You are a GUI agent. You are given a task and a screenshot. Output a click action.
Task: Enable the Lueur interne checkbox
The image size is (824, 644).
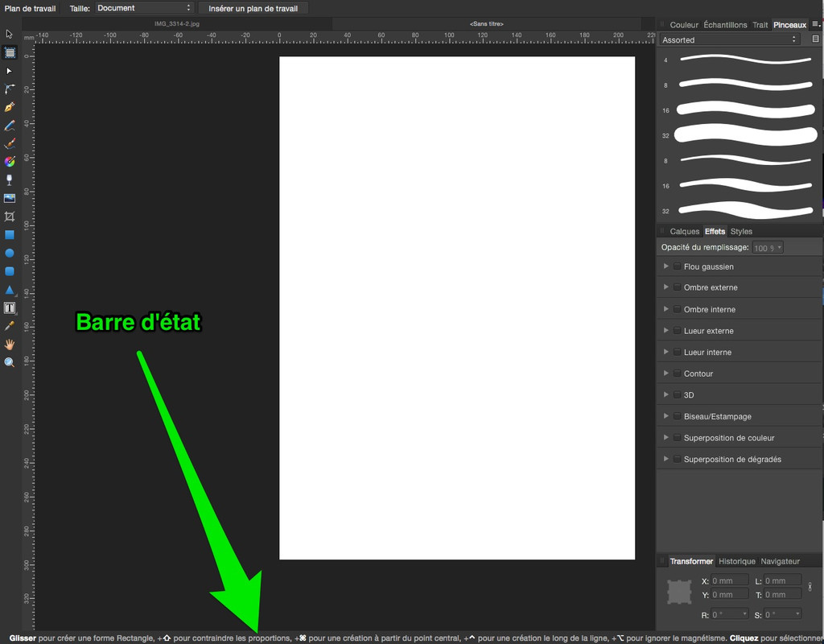pos(678,353)
